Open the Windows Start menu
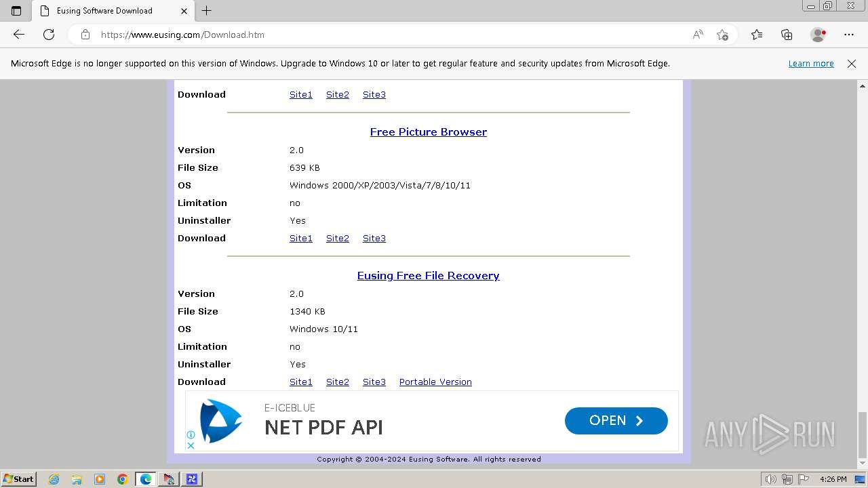 [18, 479]
